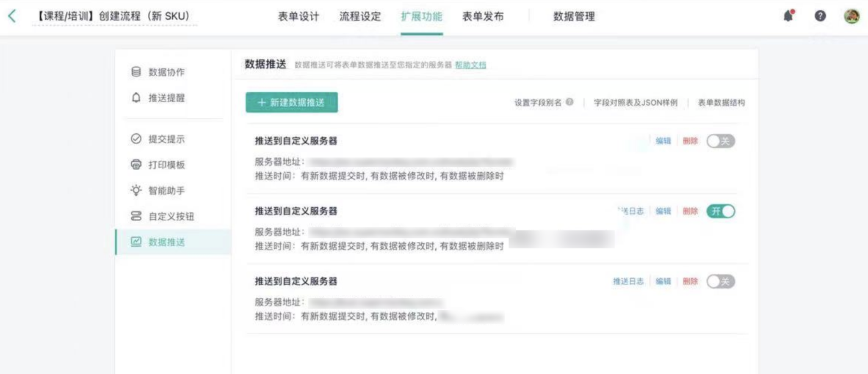Open 推送日志 for the third push
868x374 pixels.
628,281
